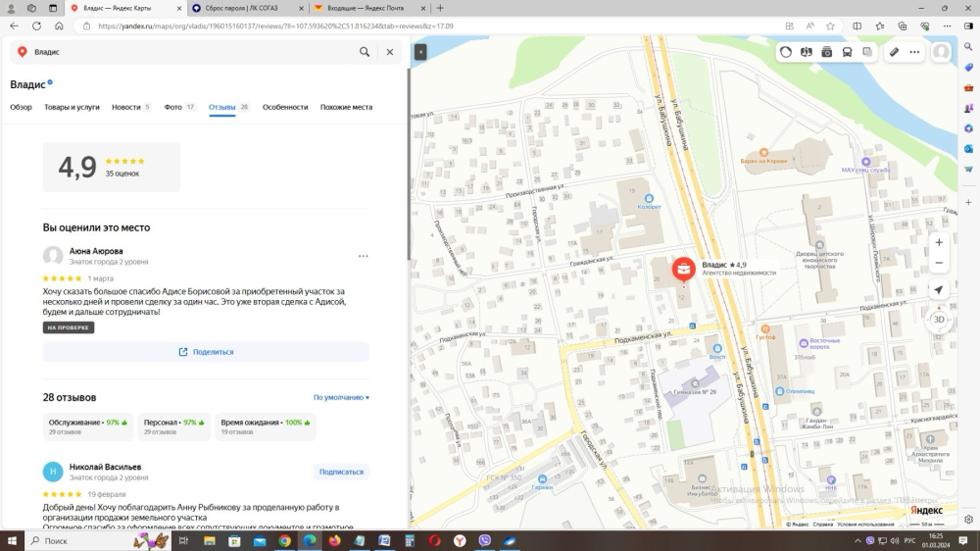Select the Отзывы tab

point(228,107)
